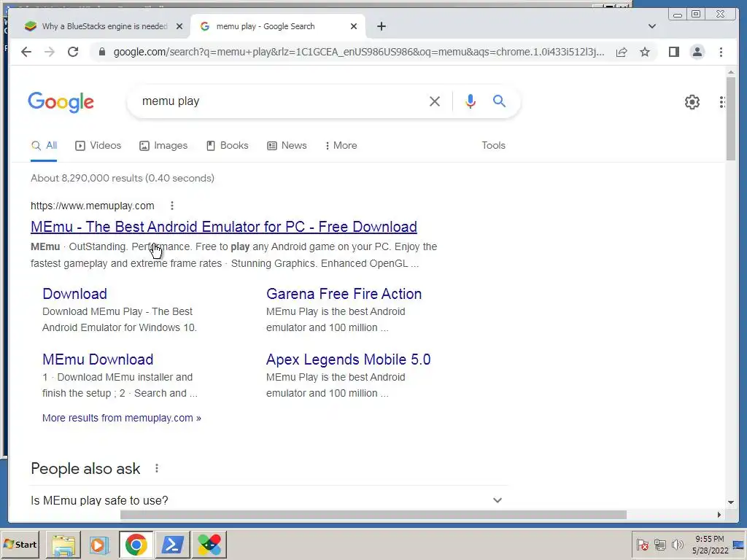Click the https://www.memuplay.com URL text
Image resolution: width=747 pixels, height=560 pixels.
tap(93, 206)
